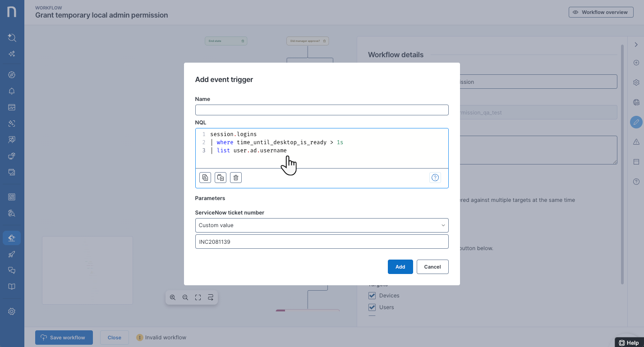Click the Save workflow button
This screenshot has width=644, height=347.
[x=64, y=338]
